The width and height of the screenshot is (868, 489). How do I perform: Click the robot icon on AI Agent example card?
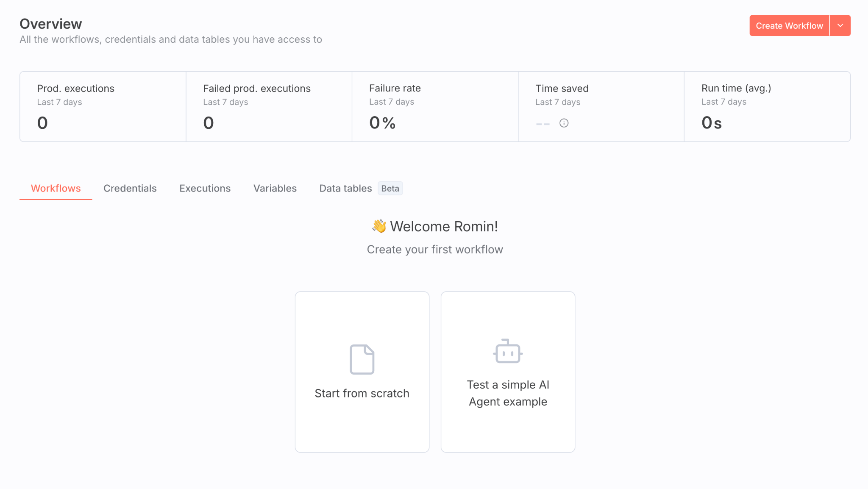click(507, 351)
